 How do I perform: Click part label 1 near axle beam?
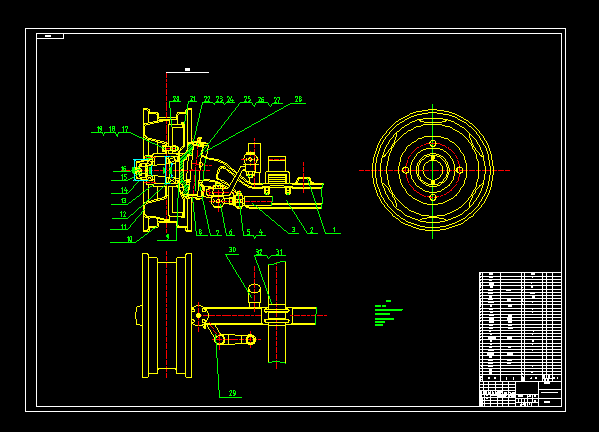pos(334,230)
